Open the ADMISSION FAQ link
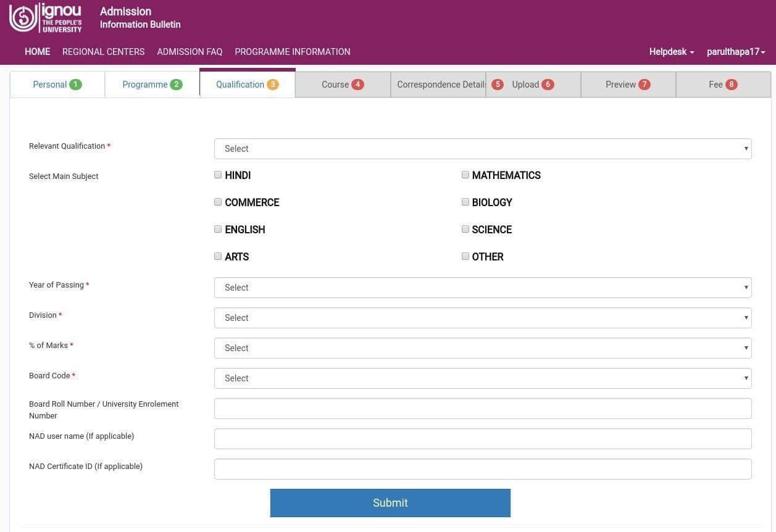This screenshot has height=532, width=776. (190, 52)
